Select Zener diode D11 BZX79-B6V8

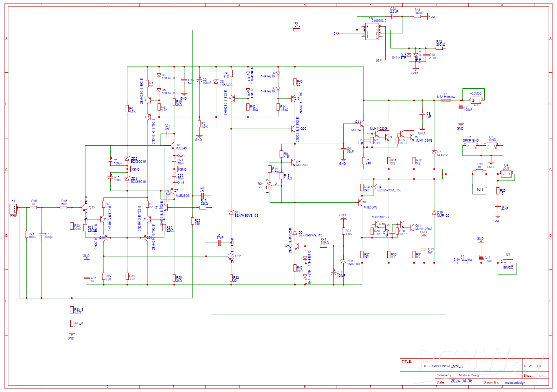(231, 213)
